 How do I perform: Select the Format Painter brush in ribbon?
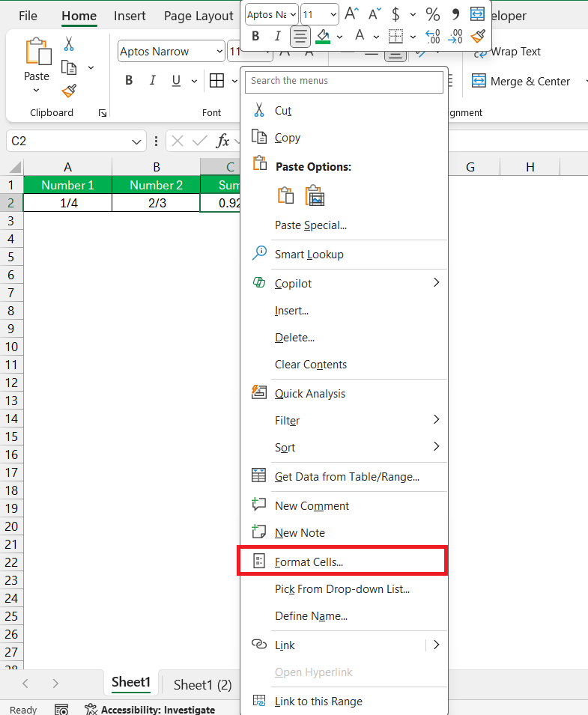pos(69,91)
